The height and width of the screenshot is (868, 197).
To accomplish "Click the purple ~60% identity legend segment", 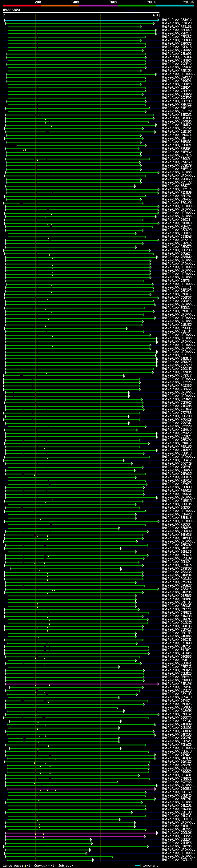I will click(x=99, y=6).
